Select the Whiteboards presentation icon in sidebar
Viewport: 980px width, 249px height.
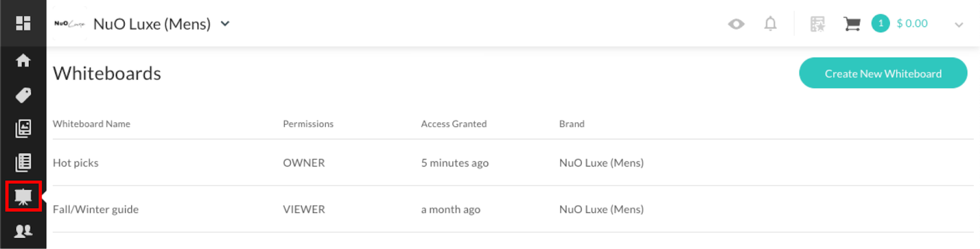23,196
